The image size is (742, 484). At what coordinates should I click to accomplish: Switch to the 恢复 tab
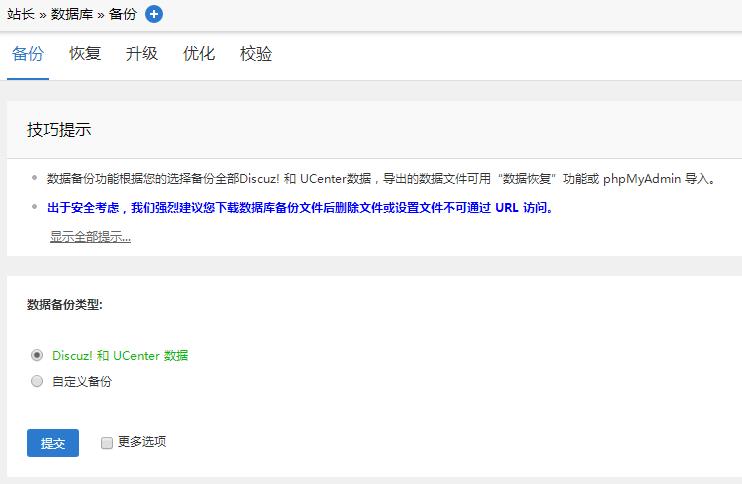(85, 54)
